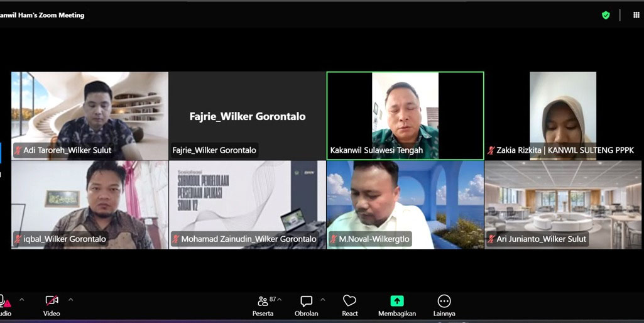Select the Fajrie_Wilker Gorontalo participant tile
644x323 pixels.
(x=248, y=116)
